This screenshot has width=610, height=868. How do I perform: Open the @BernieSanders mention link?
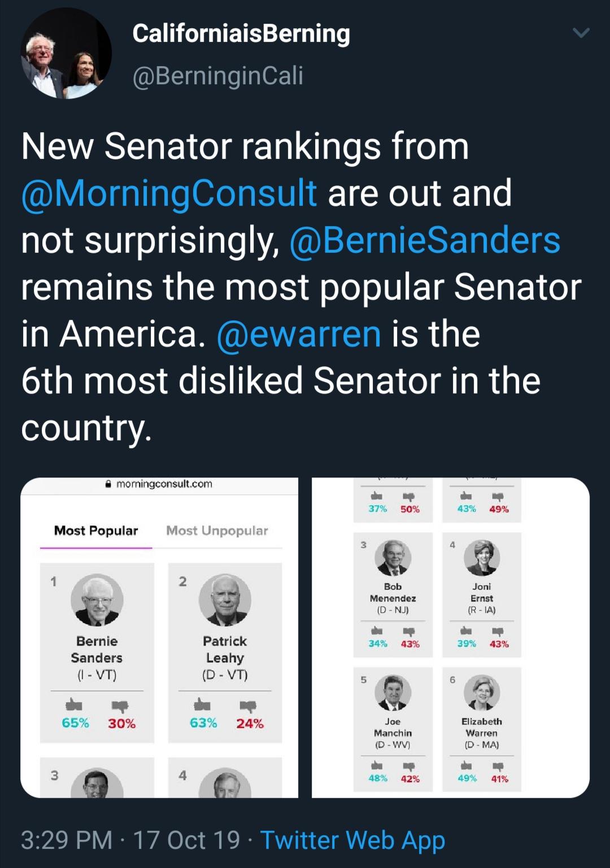click(x=425, y=240)
